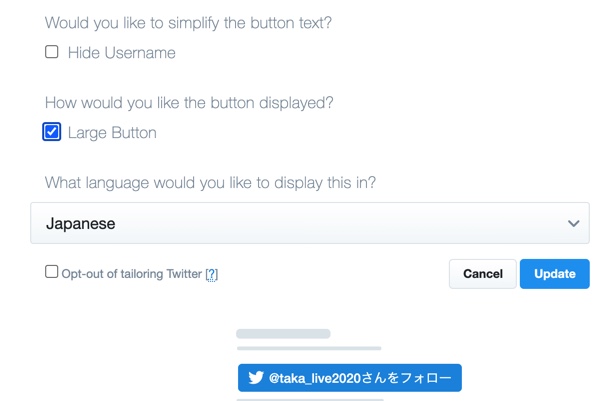Tick the Opt-out of tailoring Twitter checkbox
Viewport: 611px width, 401px height.
click(51, 272)
